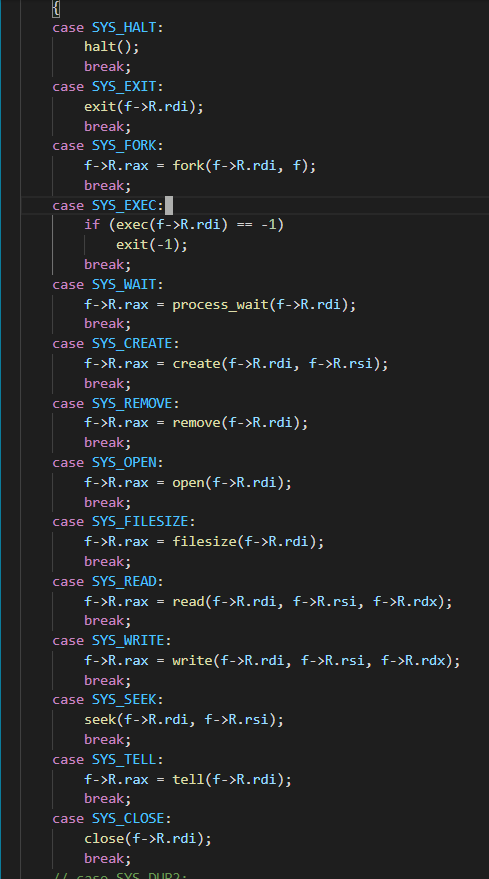The height and width of the screenshot is (879, 489).
Task: Click the 'if (exec(f->R.rdi) == -1)' line
Action: point(184,225)
